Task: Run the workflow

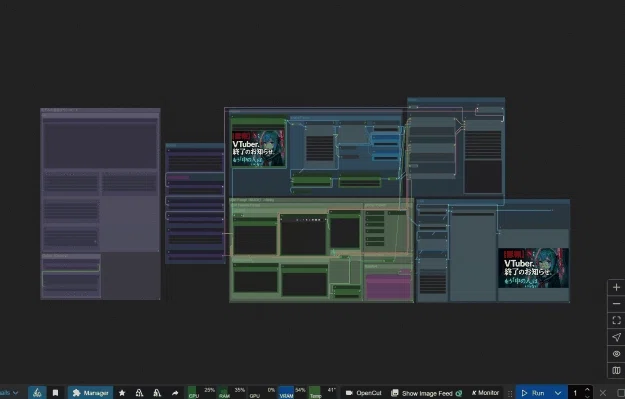Action: [533, 393]
